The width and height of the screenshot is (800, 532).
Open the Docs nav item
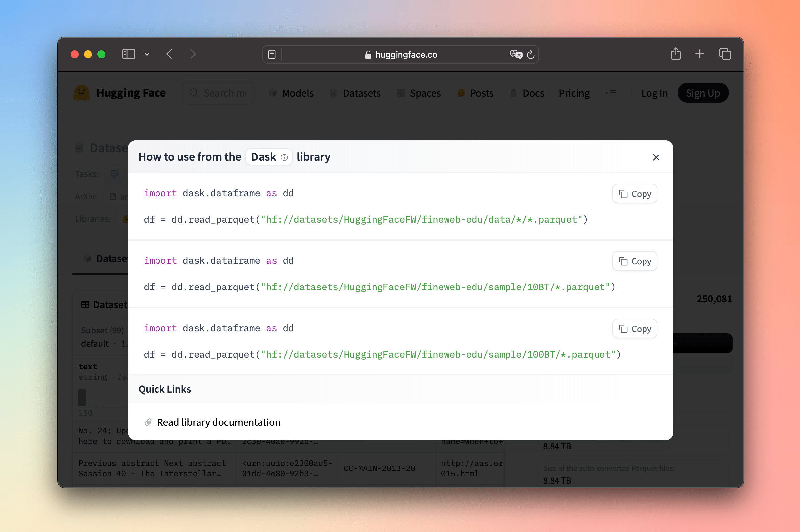pyautogui.click(x=527, y=93)
